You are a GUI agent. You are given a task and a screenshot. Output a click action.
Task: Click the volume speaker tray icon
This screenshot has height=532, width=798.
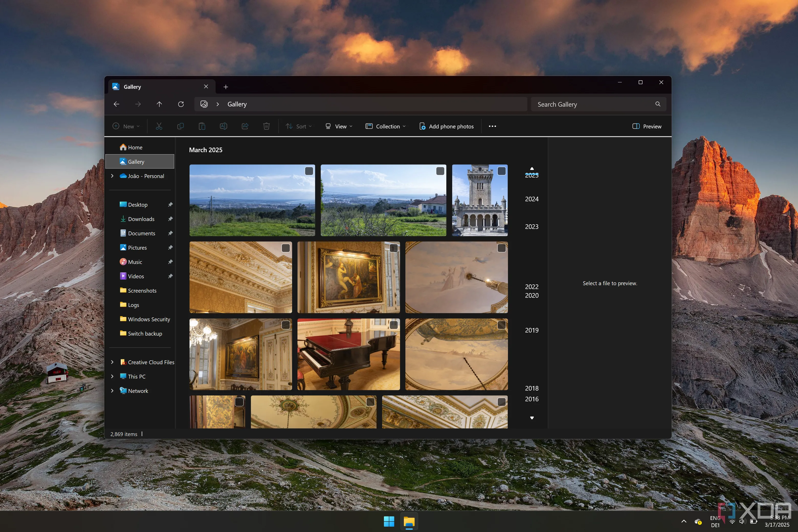click(x=742, y=522)
